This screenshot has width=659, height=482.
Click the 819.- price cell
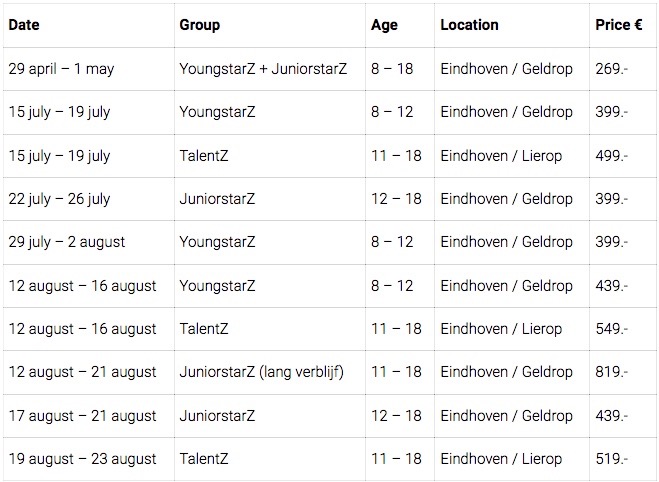(611, 372)
